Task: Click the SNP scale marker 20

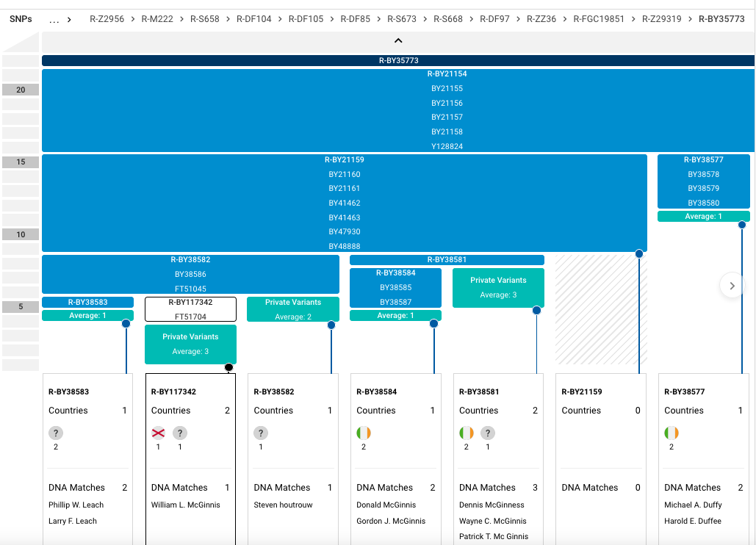Action: coord(21,90)
